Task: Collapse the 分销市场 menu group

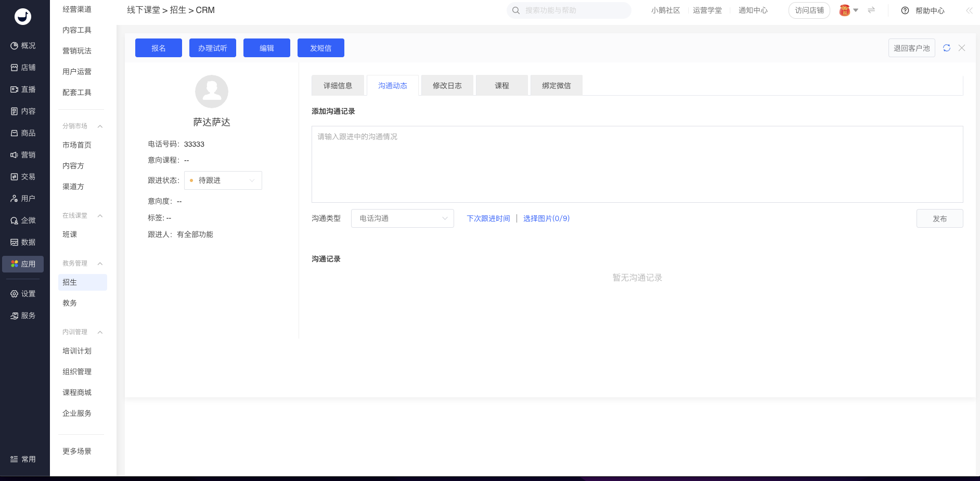Action: [100, 126]
